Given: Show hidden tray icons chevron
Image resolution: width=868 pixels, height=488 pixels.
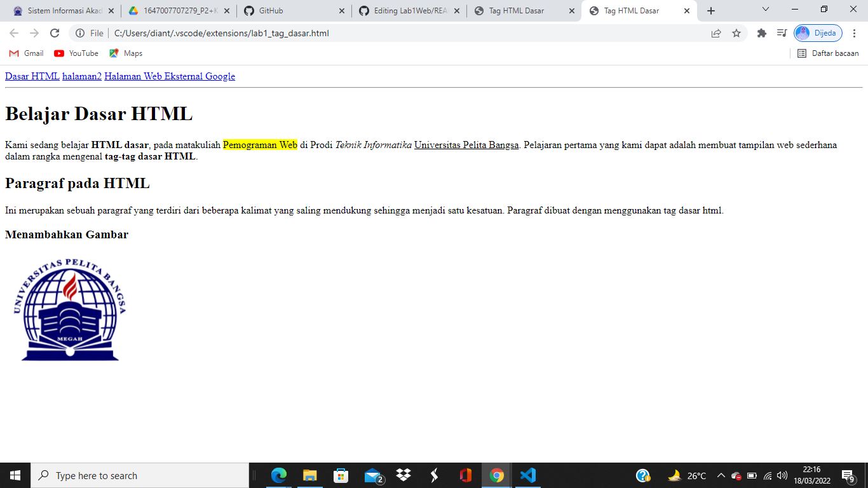Looking at the screenshot, I should 721,475.
